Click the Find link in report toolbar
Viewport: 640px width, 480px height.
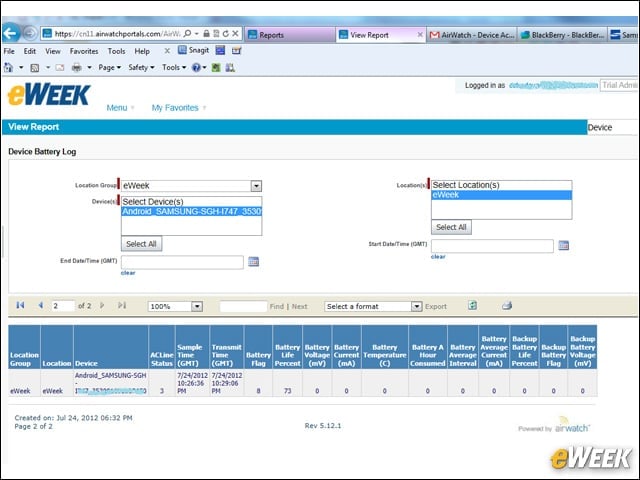point(276,307)
